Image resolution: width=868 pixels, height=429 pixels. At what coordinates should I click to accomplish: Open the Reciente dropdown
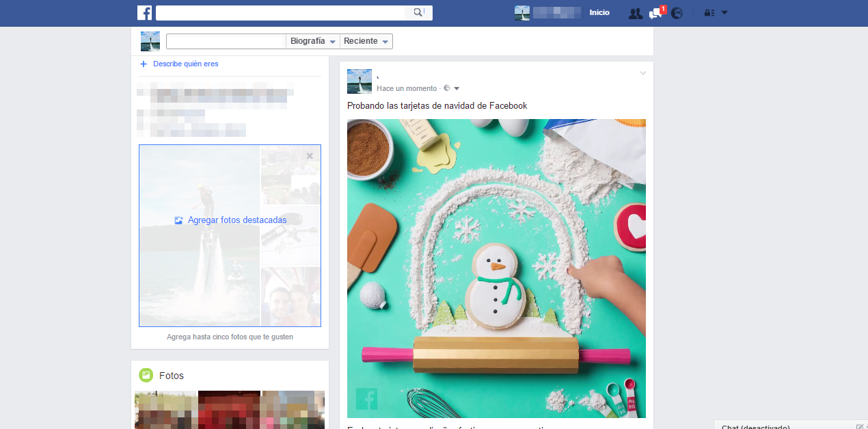[366, 41]
